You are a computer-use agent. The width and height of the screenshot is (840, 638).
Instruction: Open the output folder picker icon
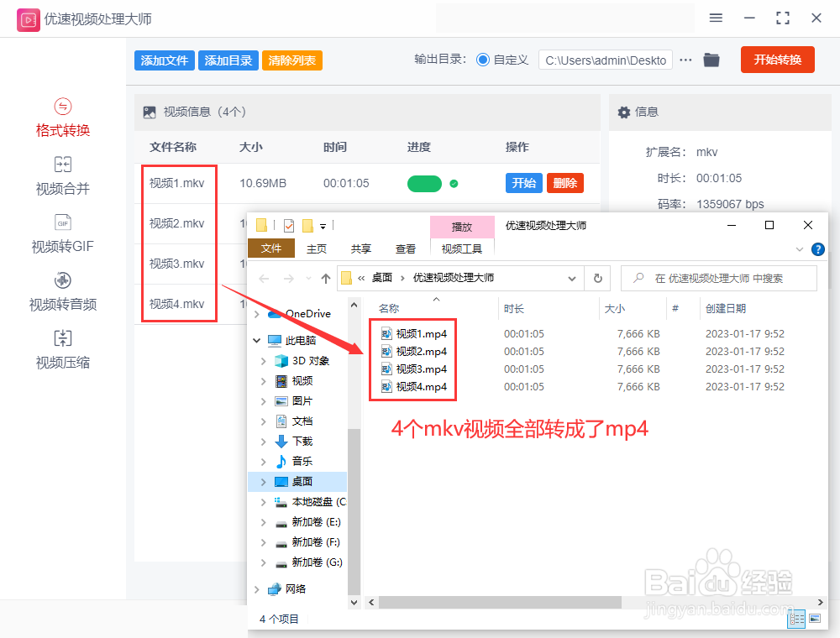click(711, 60)
